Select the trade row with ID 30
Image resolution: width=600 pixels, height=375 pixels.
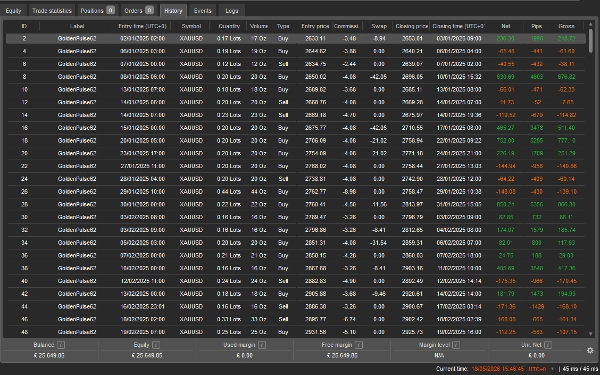[296, 217]
